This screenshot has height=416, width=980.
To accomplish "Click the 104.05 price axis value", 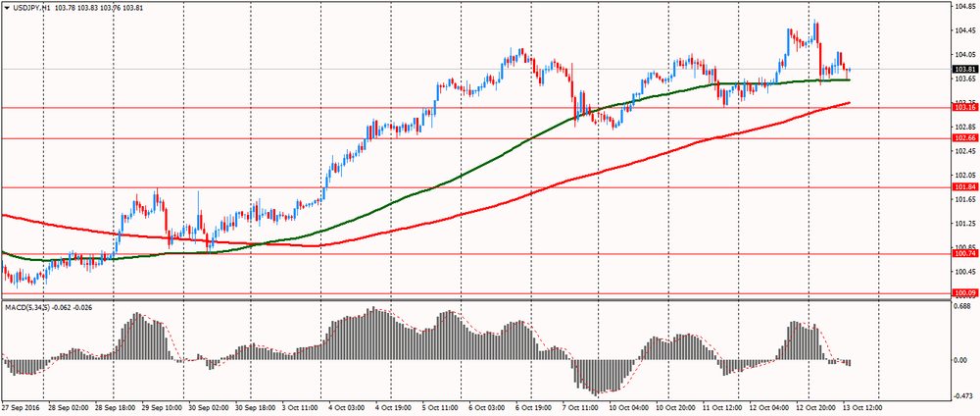I will [x=964, y=55].
